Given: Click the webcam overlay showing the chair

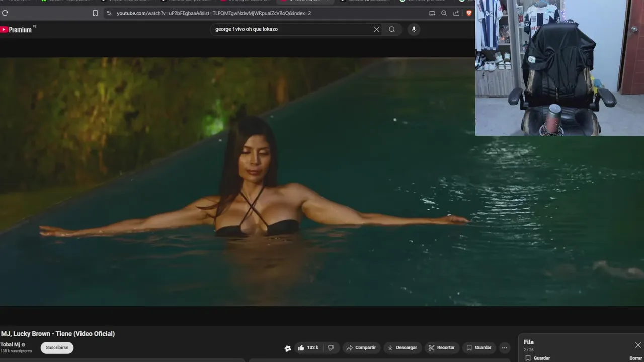Looking at the screenshot, I should pos(559,68).
